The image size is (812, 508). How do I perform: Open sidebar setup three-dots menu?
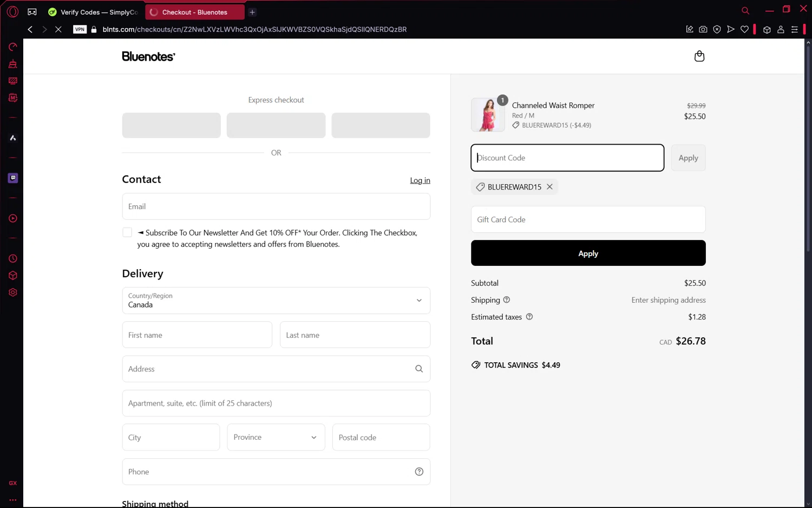pyautogui.click(x=13, y=500)
